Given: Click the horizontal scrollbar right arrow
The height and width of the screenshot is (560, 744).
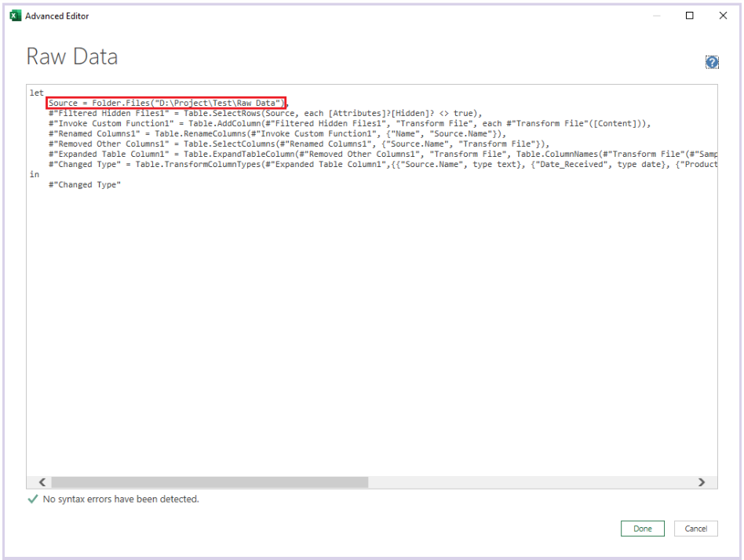Looking at the screenshot, I should 702,482.
